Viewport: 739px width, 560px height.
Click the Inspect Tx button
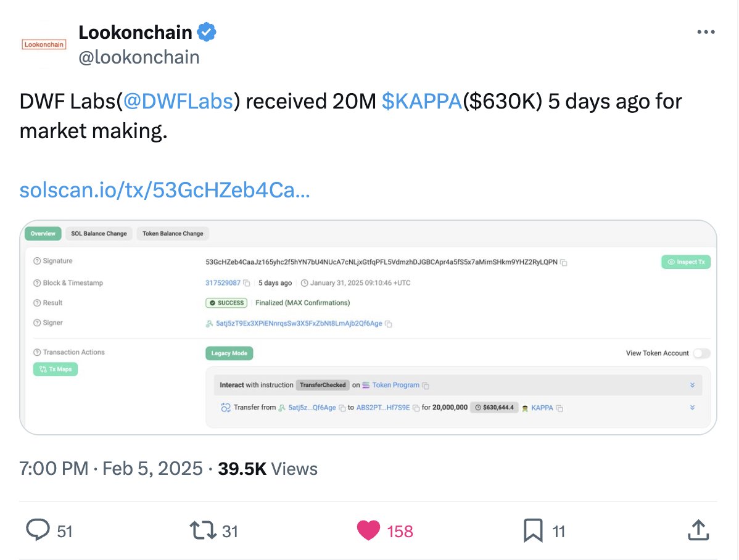[686, 262]
